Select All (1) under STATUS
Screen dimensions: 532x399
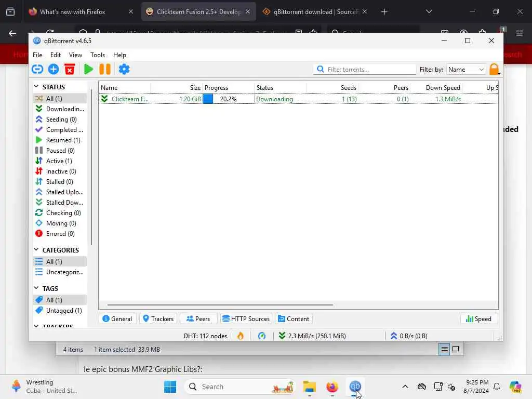pos(60,98)
